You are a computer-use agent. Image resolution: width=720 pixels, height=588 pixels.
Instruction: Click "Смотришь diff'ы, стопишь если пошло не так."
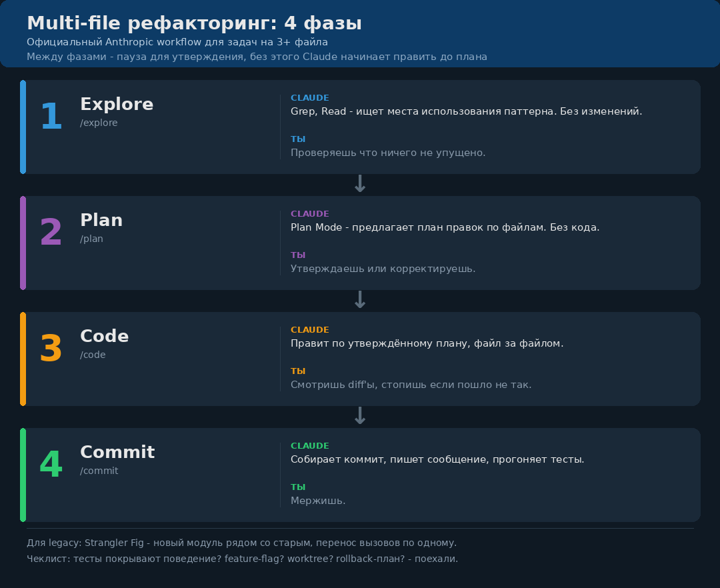(x=411, y=385)
